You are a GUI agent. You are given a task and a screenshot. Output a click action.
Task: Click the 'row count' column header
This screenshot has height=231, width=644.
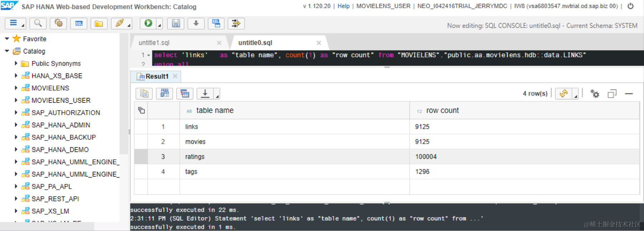(x=524, y=111)
